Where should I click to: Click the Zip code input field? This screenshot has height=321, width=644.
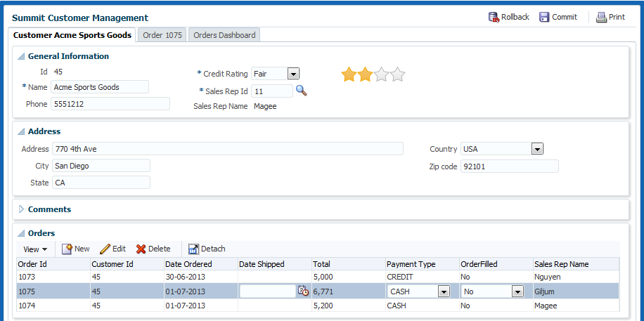click(x=510, y=166)
